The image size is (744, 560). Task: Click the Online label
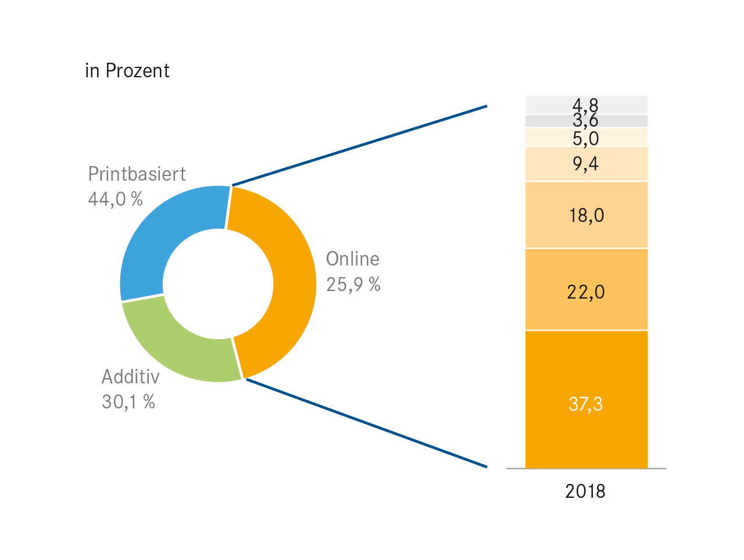point(352,259)
